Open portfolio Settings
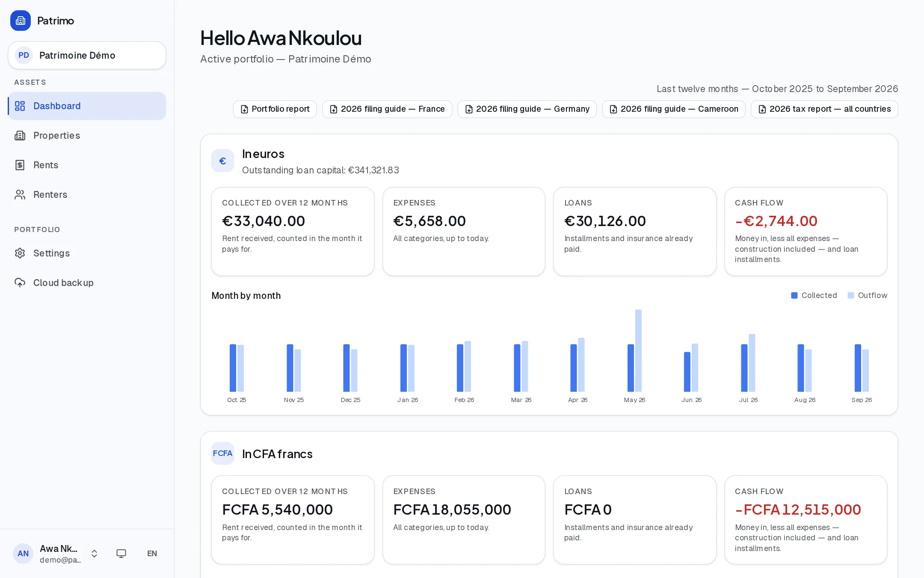Image resolution: width=924 pixels, height=578 pixels. tap(87, 253)
